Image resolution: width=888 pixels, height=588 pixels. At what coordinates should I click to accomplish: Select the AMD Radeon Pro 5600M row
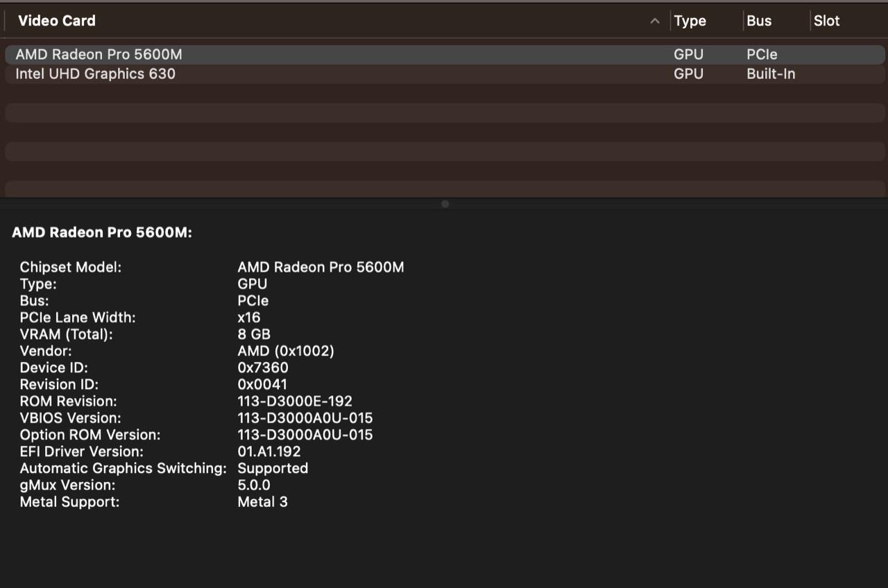(x=445, y=55)
